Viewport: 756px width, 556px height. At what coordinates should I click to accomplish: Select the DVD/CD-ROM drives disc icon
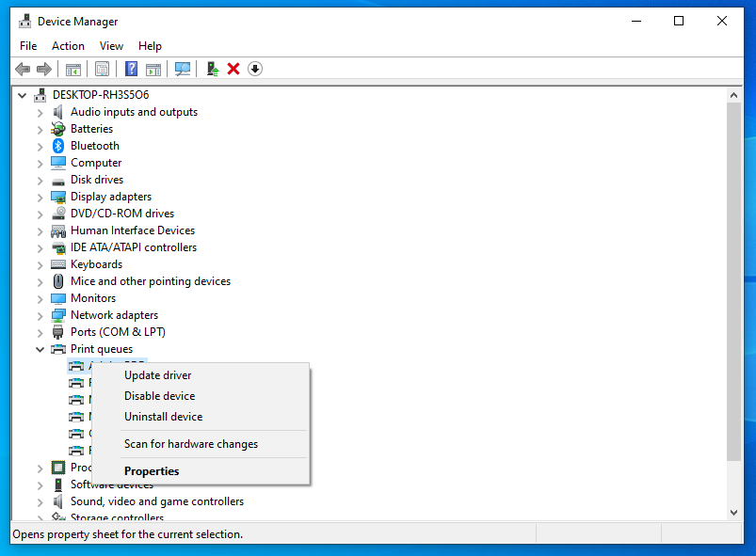[x=58, y=213]
